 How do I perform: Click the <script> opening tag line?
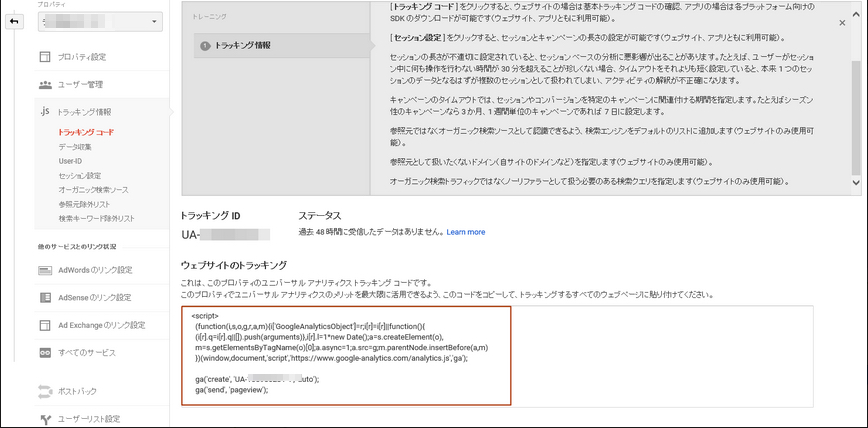coord(205,316)
